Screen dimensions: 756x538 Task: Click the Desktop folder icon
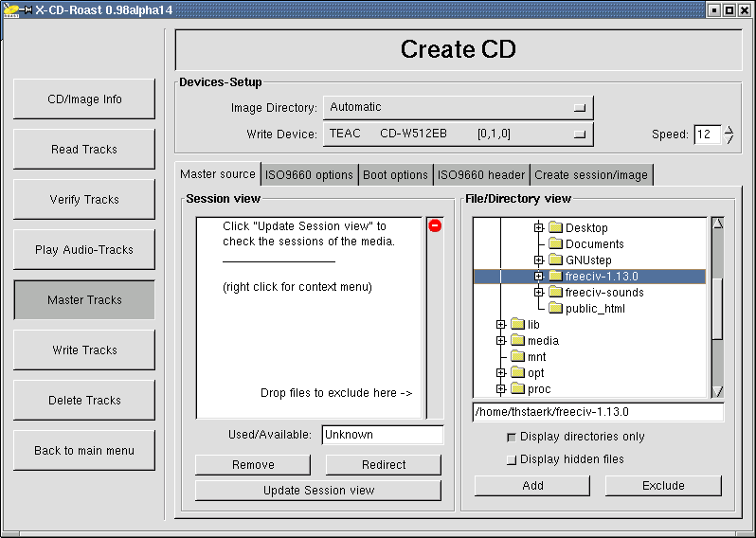(x=556, y=227)
